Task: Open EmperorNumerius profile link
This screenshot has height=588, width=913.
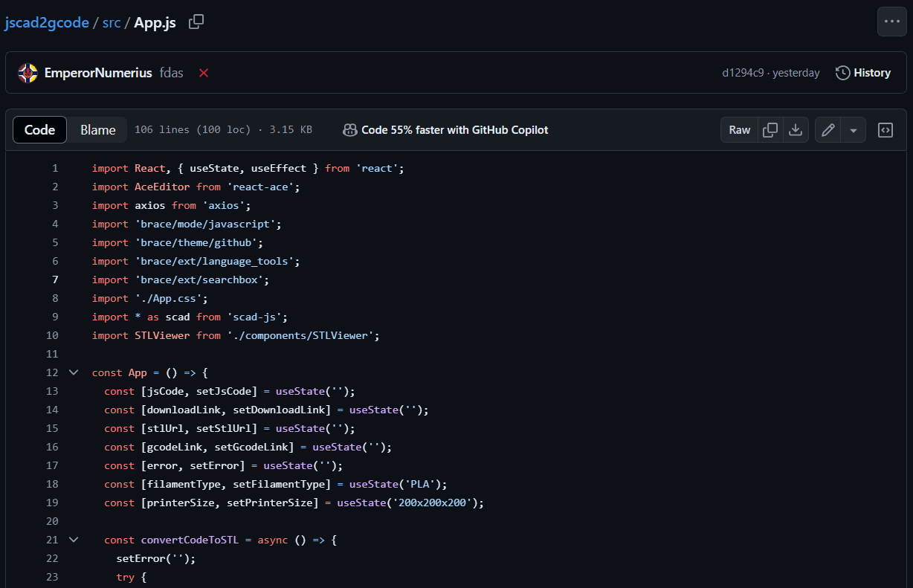Action: (98, 73)
